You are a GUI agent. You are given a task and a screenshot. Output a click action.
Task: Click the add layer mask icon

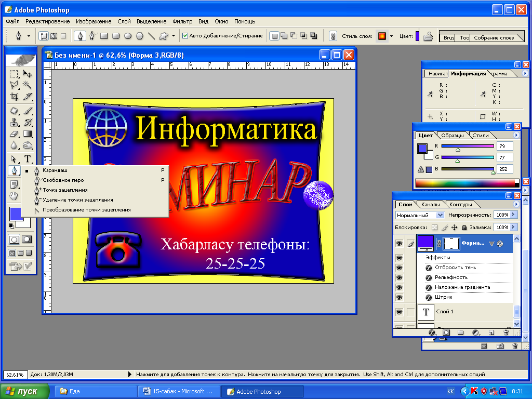tap(446, 332)
